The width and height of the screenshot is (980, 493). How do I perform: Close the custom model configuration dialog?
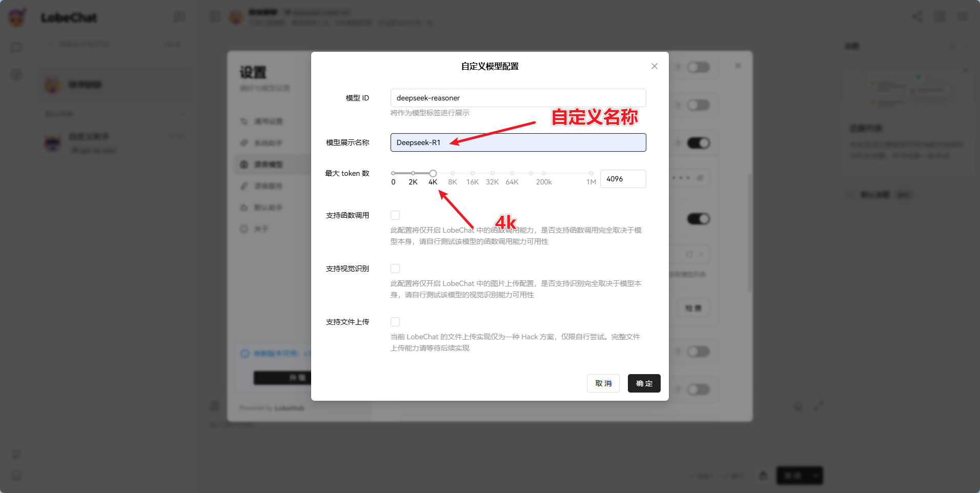[655, 66]
